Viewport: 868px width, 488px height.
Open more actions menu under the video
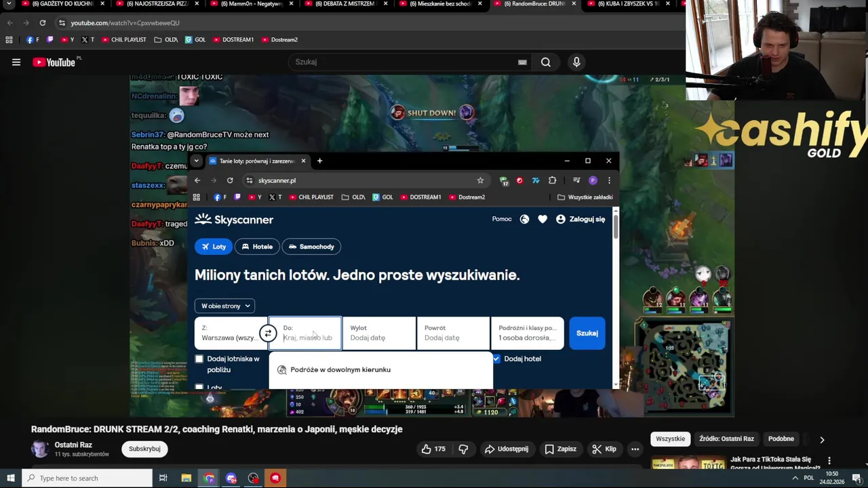635,449
